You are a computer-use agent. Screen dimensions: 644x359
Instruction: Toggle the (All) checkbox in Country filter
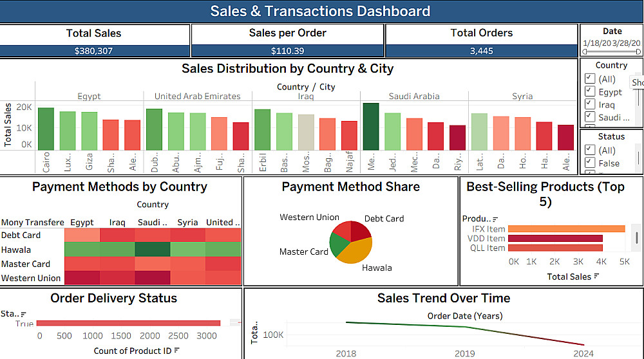click(590, 78)
